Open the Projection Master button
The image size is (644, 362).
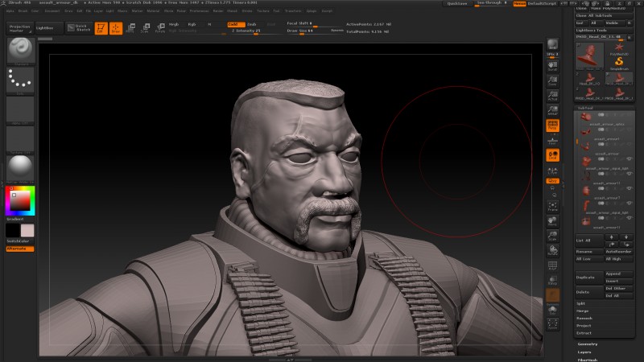point(19,28)
